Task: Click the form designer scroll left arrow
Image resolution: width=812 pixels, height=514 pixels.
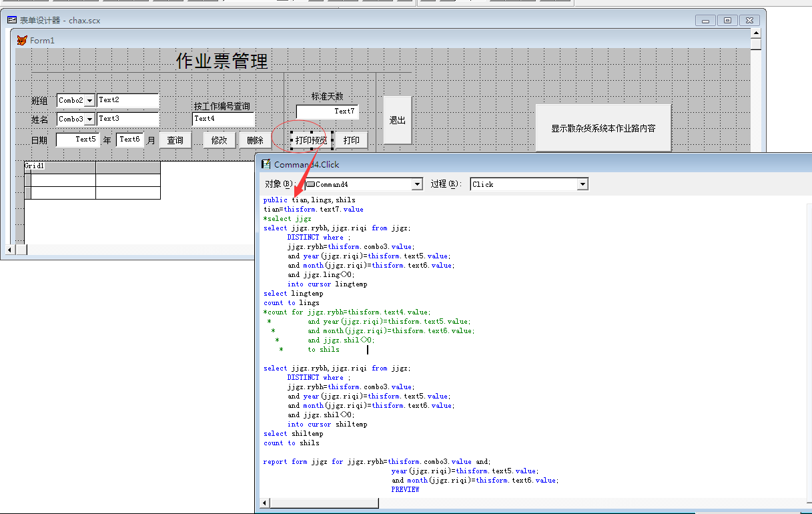Action: tap(11, 250)
